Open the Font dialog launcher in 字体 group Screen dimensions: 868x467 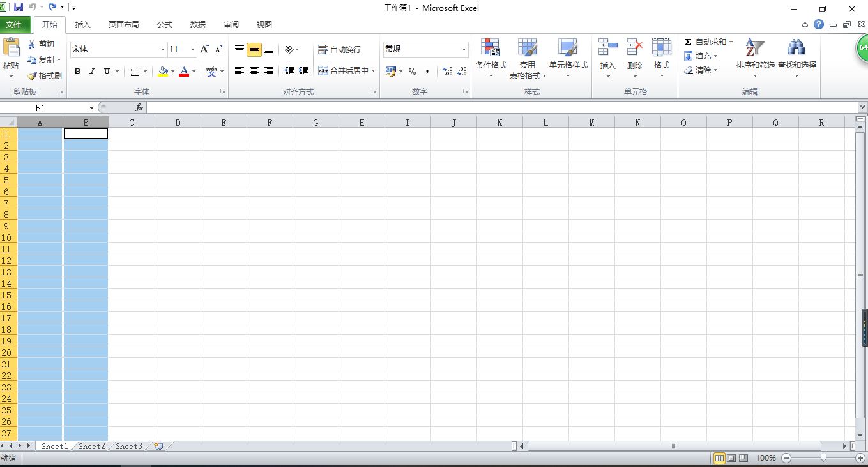coord(222,92)
